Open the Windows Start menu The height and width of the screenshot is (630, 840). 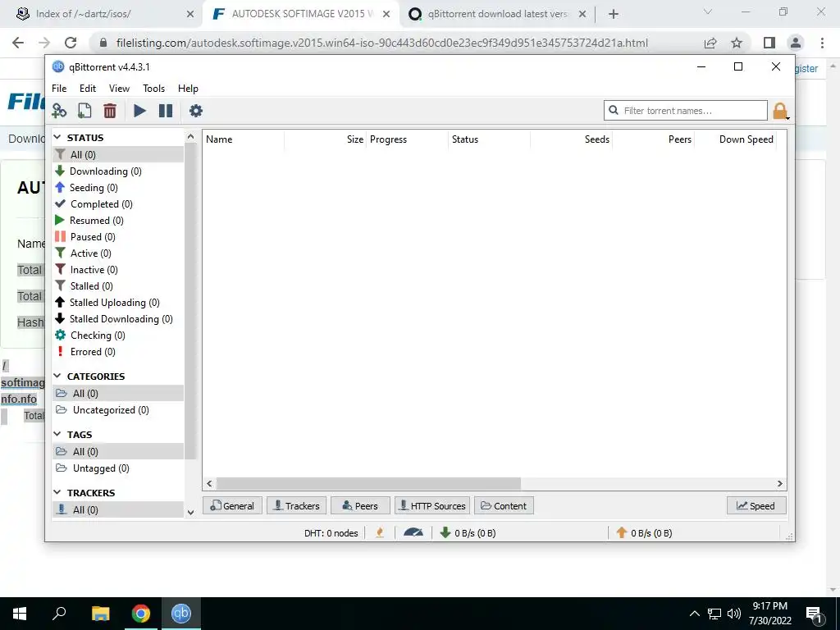tap(20, 614)
